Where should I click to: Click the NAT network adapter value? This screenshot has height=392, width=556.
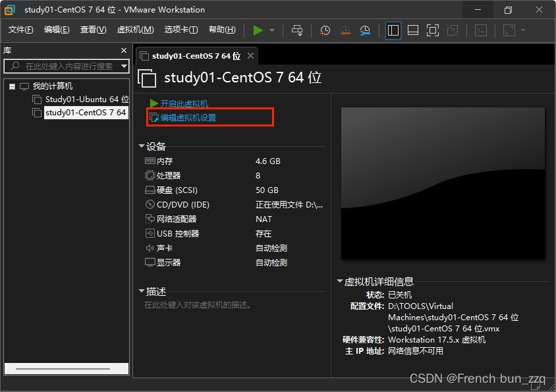point(264,219)
